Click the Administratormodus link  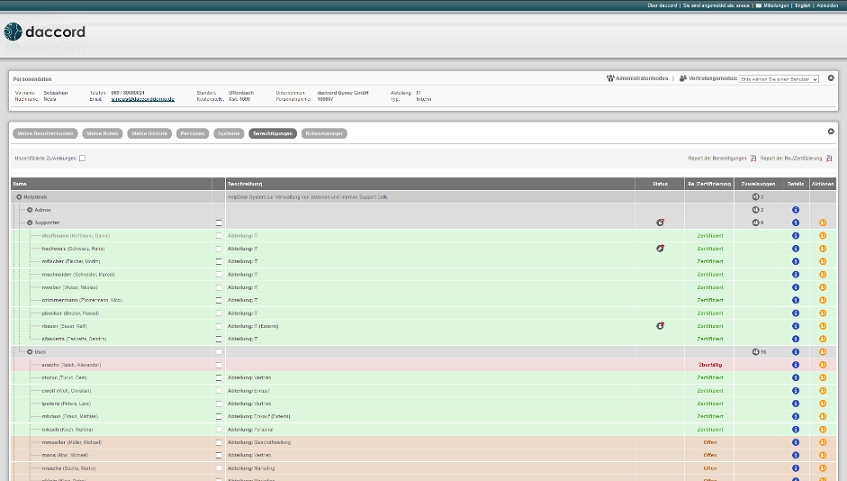(640, 78)
